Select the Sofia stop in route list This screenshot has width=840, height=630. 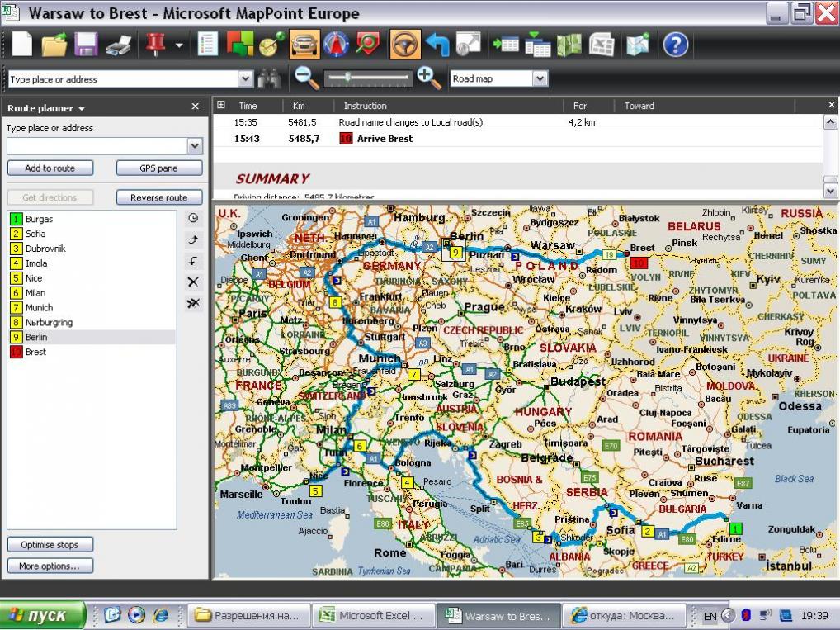click(x=92, y=234)
